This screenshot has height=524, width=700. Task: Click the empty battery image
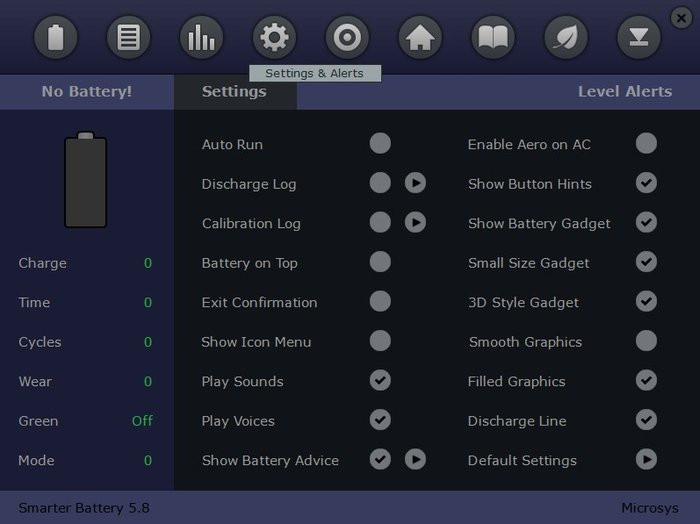(86, 181)
